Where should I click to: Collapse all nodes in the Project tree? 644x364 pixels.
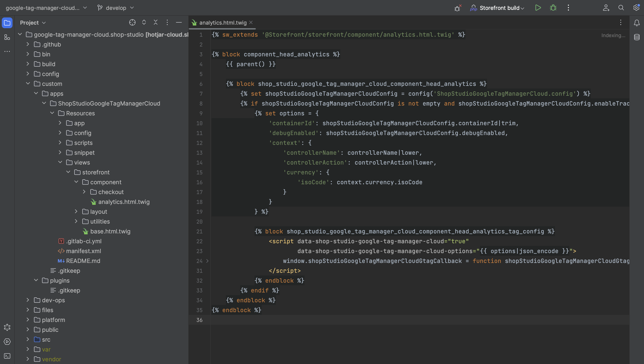[x=155, y=22]
